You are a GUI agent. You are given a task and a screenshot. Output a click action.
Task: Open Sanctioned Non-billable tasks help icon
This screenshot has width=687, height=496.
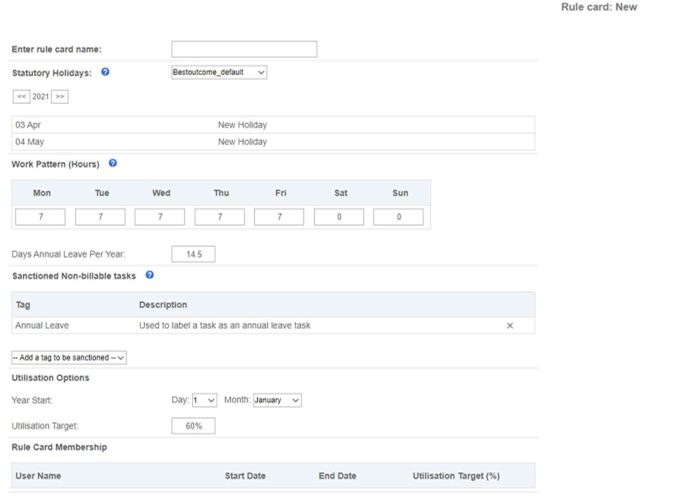point(149,275)
